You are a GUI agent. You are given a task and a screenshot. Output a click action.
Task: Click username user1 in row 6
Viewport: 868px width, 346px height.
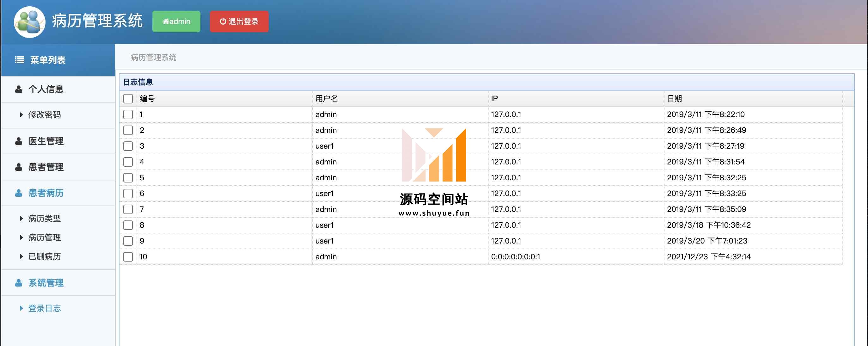pos(325,194)
